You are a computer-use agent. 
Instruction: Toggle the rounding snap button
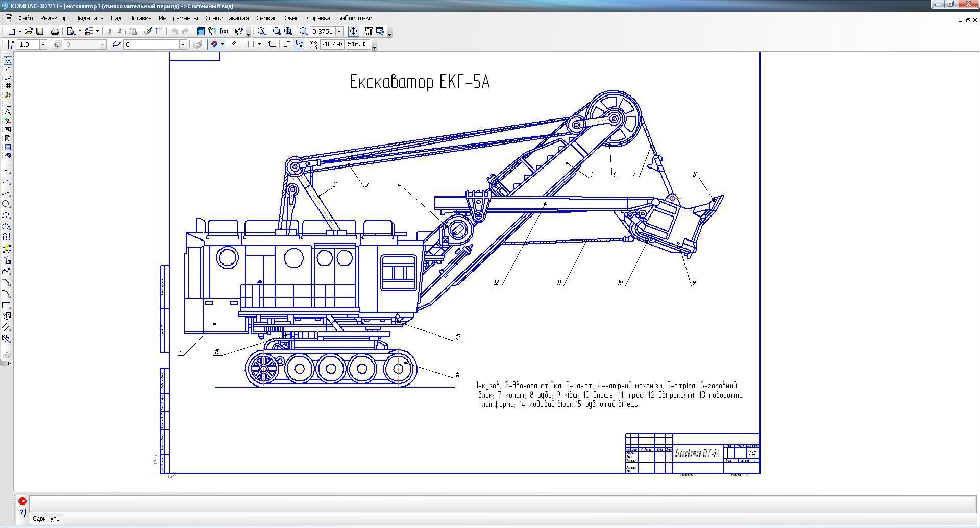pyautogui.click(x=287, y=44)
